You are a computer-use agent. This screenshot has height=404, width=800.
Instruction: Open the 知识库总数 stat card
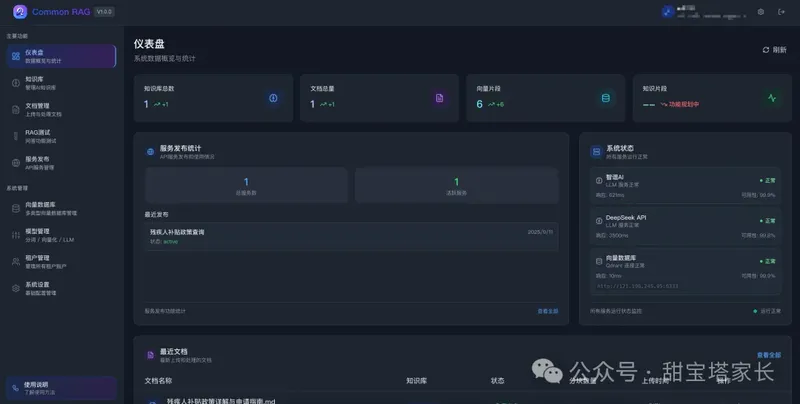point(213,98)
